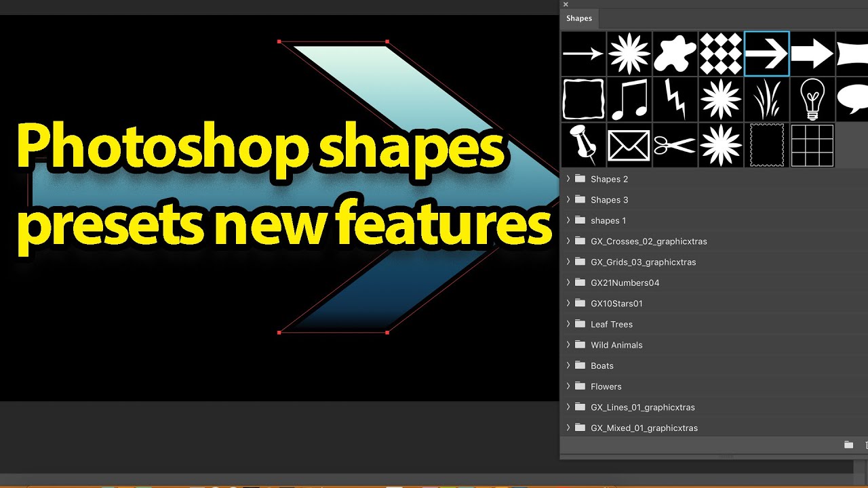
Task: Select the flower shape beside the scissors
Action: point(721,145)
